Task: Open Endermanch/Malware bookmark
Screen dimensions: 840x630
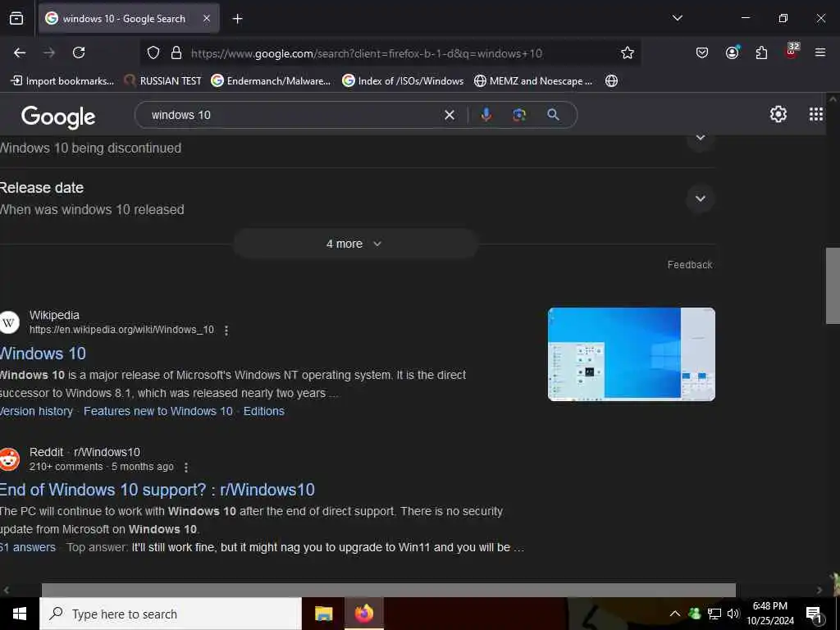Action: (271, 81)
